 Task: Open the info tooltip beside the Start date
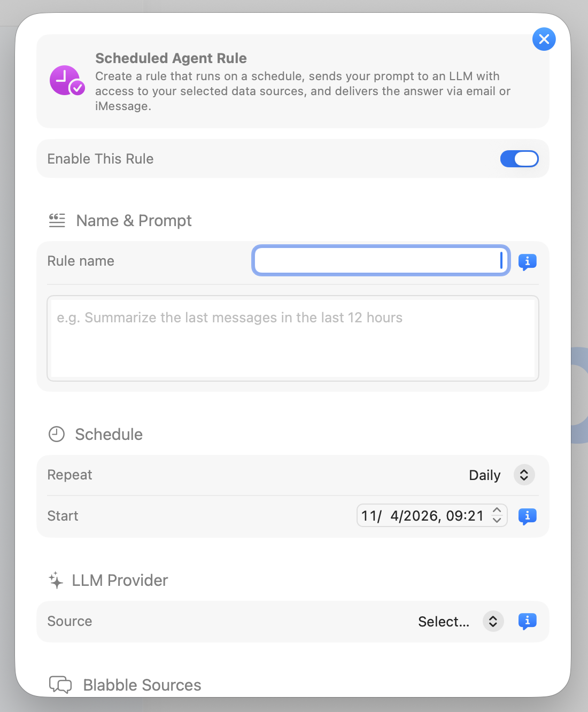527,516
